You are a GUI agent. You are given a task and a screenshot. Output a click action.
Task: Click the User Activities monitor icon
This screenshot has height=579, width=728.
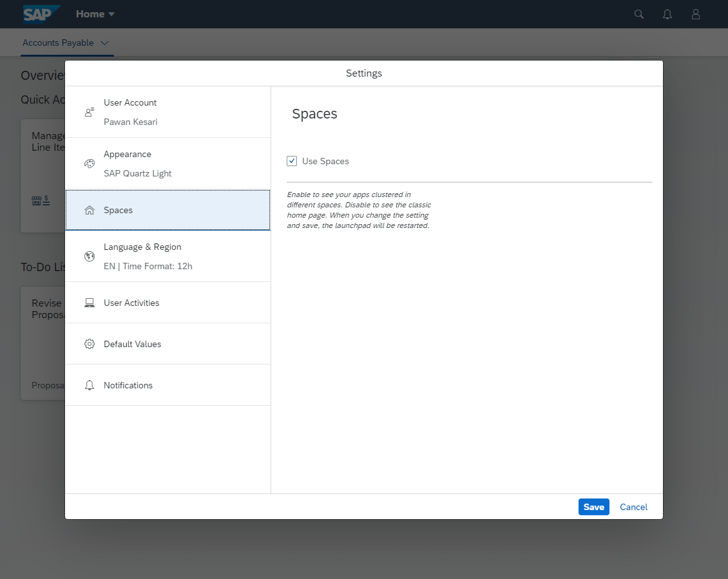click(90, 302)
